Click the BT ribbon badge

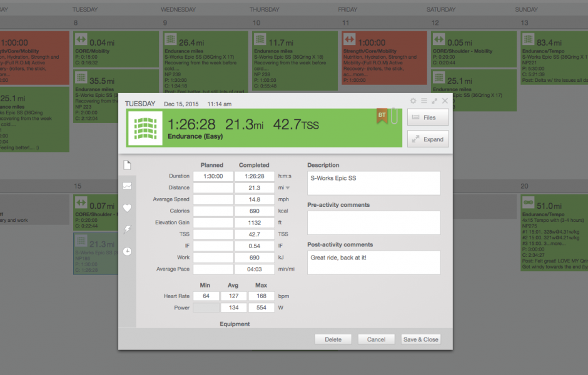(x=381, y=116)
